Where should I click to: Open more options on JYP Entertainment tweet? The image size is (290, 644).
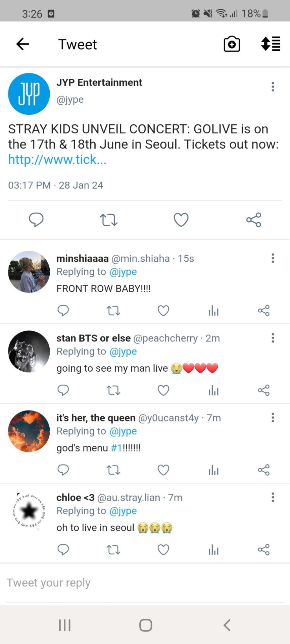tap(273, 87)
